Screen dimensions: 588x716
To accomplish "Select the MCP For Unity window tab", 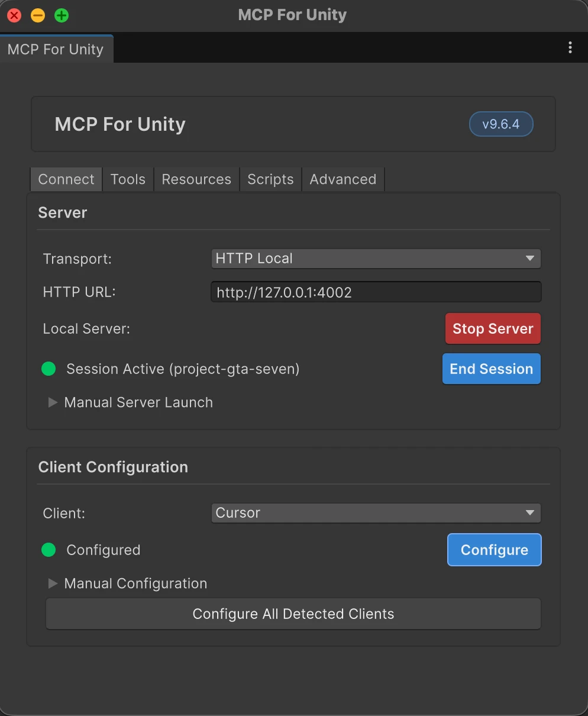I will (56, 49).
